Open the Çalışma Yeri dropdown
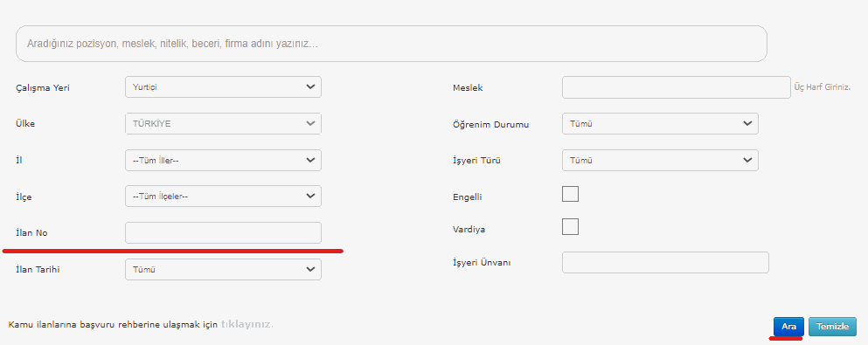This screenshot has width=868, height=345. 223,86
